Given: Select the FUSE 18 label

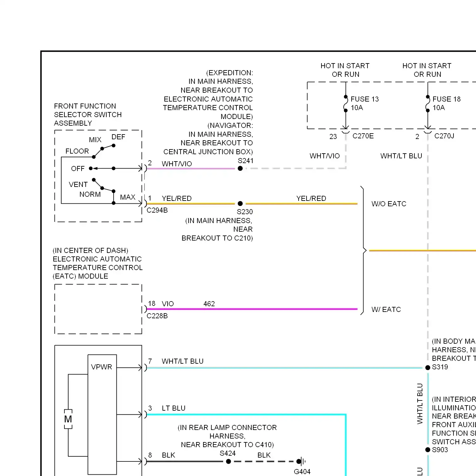Looking at the screenshot, I should 446,99.
